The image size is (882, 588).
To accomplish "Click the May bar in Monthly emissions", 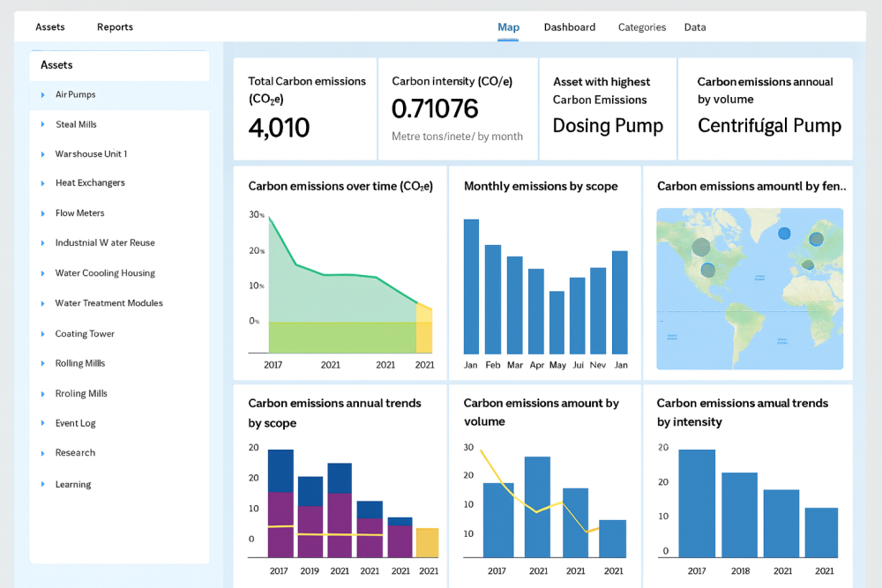I will [557, 322].
